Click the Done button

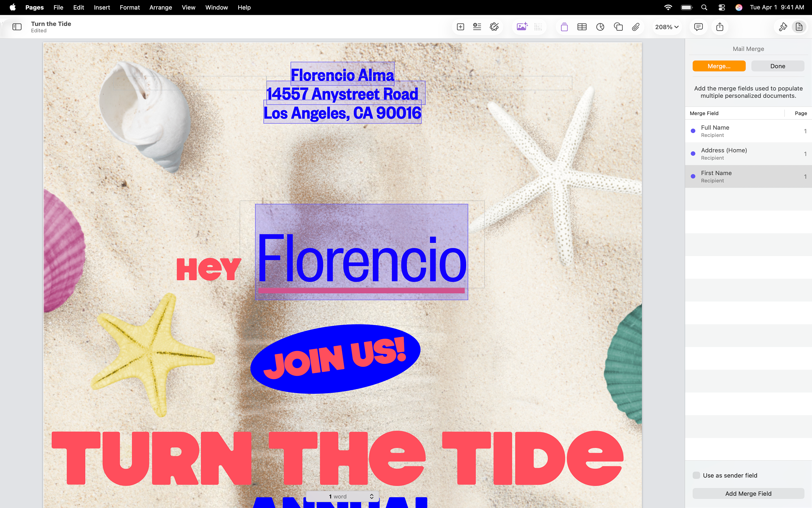click(x=777, y=66)
